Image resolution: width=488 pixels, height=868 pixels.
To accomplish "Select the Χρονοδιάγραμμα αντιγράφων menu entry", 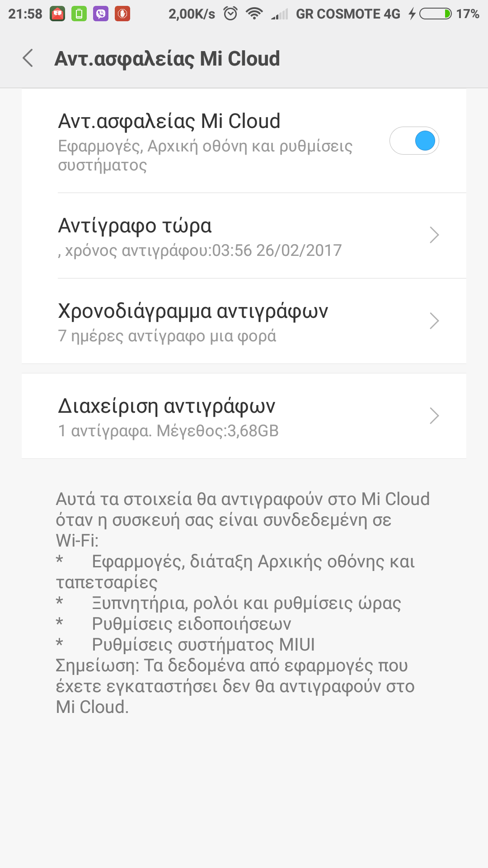I will click(193, 311).
